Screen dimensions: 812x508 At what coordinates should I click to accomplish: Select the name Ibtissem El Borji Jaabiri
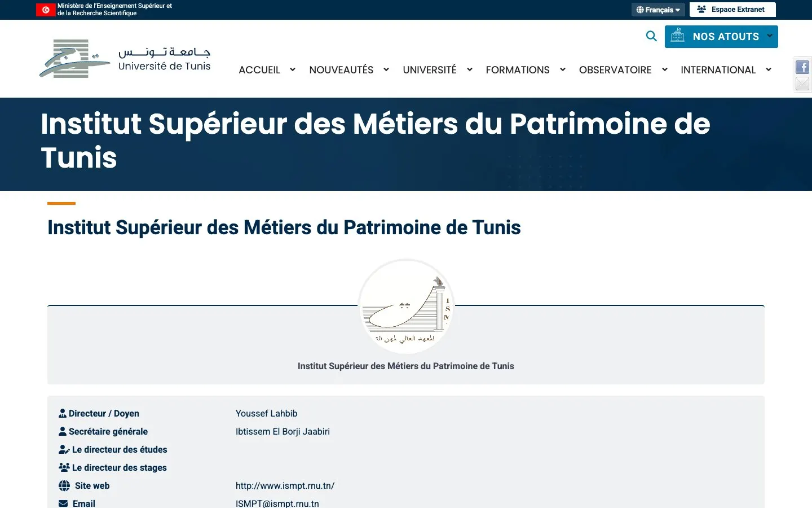(283, 431)
